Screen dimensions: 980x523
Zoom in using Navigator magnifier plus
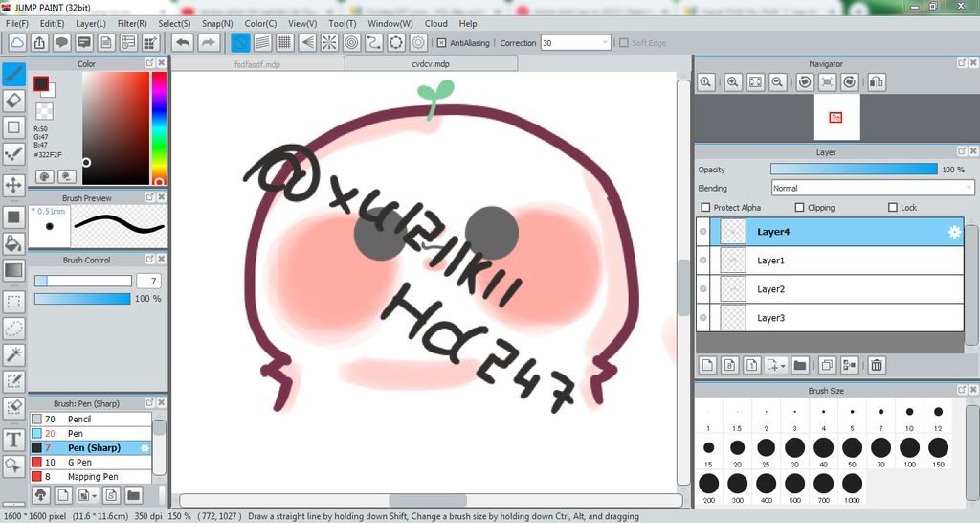click(x=733, y=82)
